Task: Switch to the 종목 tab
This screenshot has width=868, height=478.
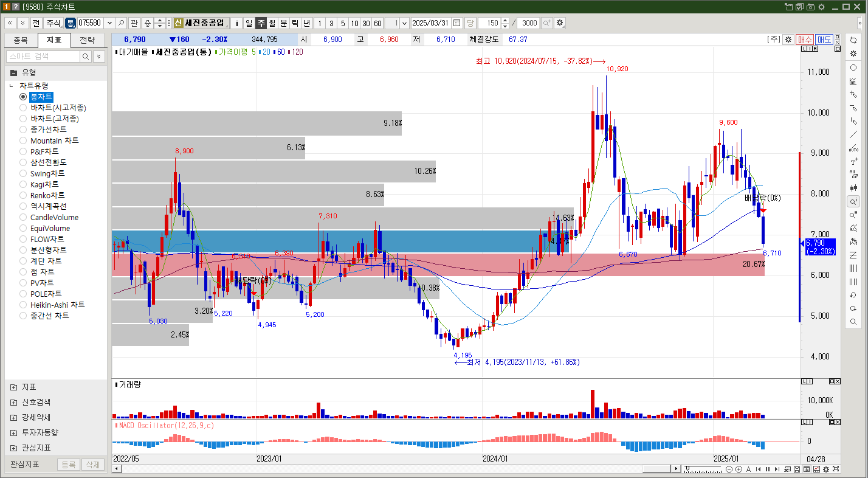Action: coord(21,40)
